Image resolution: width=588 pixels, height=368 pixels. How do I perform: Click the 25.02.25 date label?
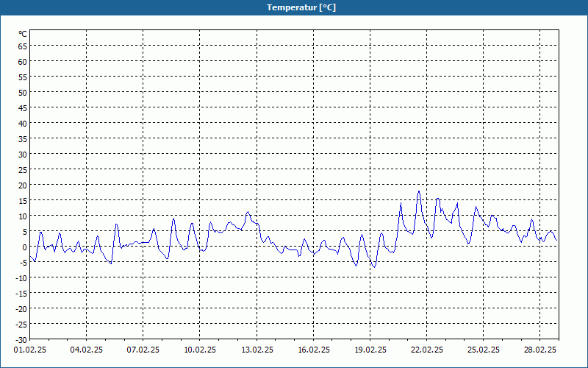[x=484, y=350]
